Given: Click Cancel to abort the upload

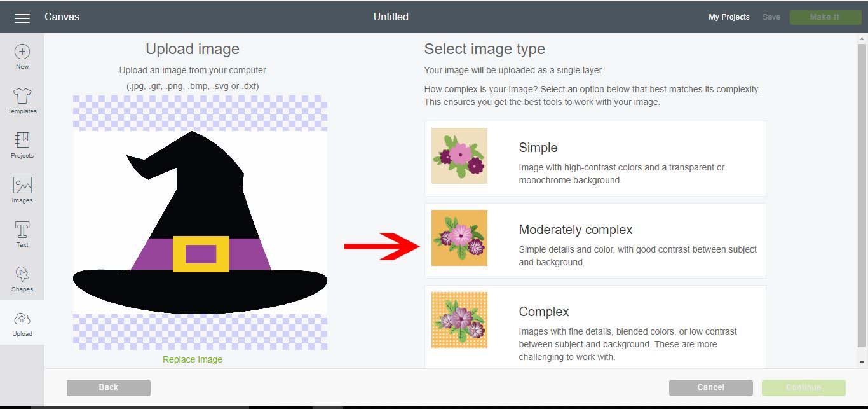Looking at the screenshot, I should 710,387.
